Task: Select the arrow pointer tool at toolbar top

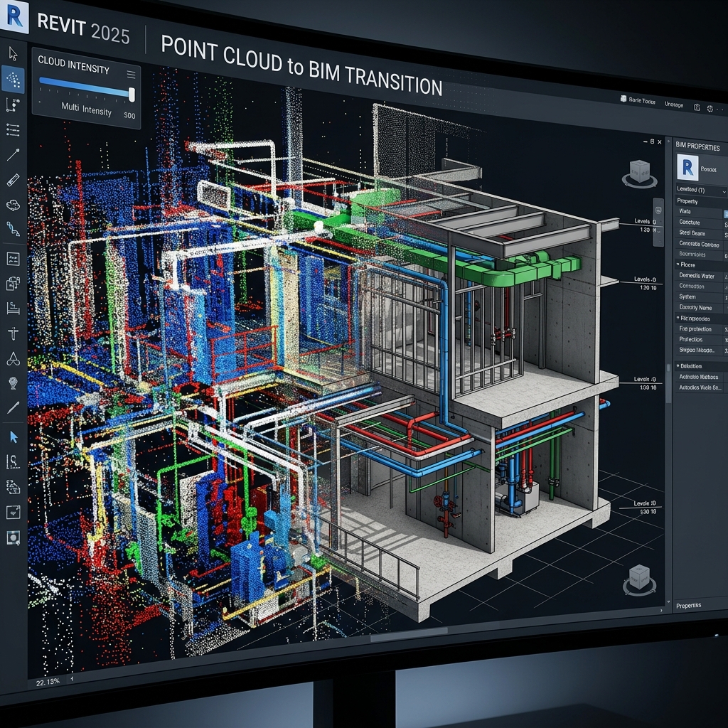Action: tap(13, 54)
